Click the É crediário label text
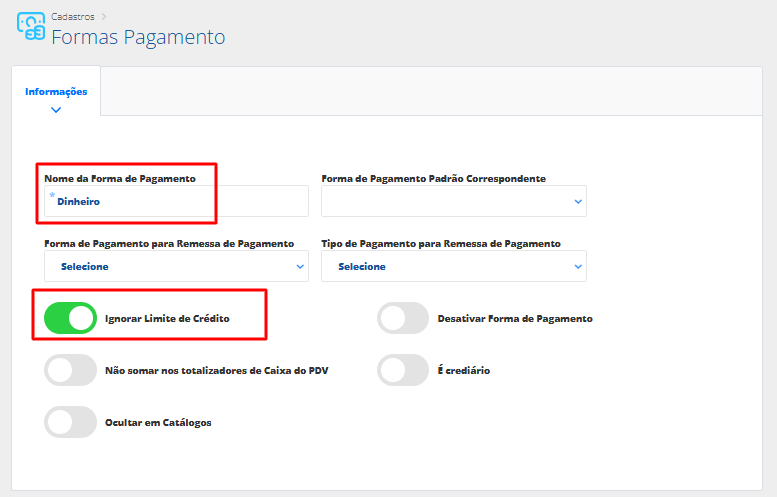Viewport: 777px width, 497px height. click(x=464, y=370)
